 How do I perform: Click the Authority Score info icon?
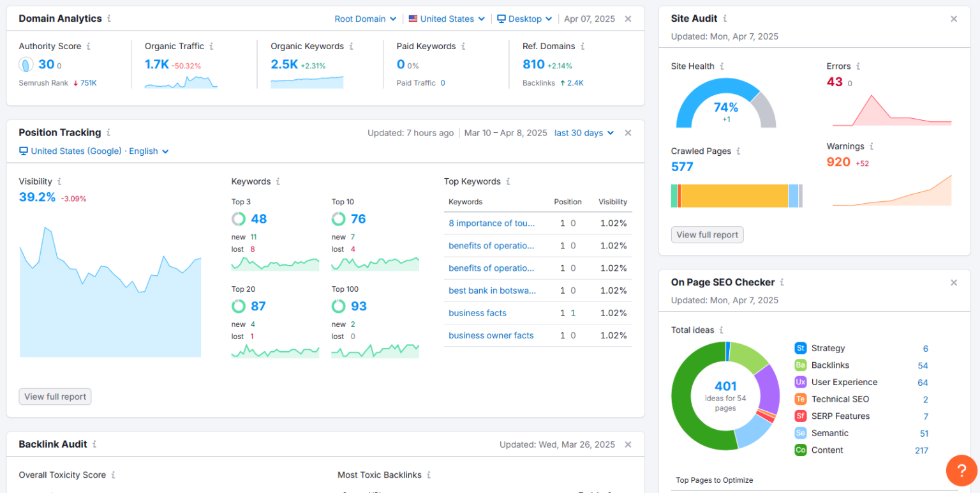pyautogui.click(x=87, y=46)
